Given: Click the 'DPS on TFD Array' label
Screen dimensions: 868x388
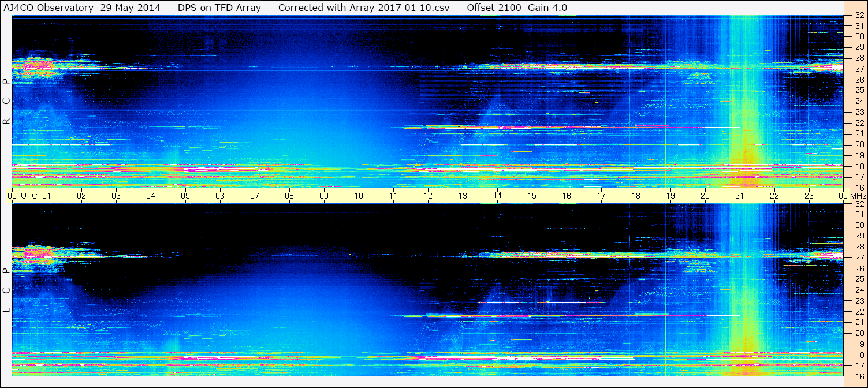Looking at the screenshot, I should coord(219,8).
